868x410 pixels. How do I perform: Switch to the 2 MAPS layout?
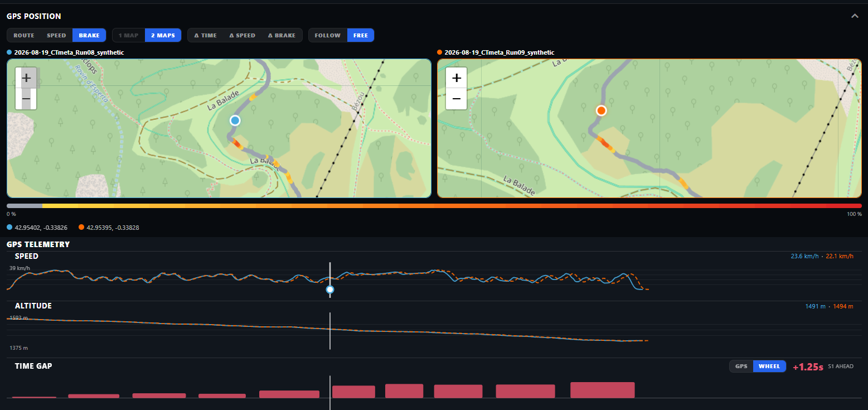click(x=163, y=35)
